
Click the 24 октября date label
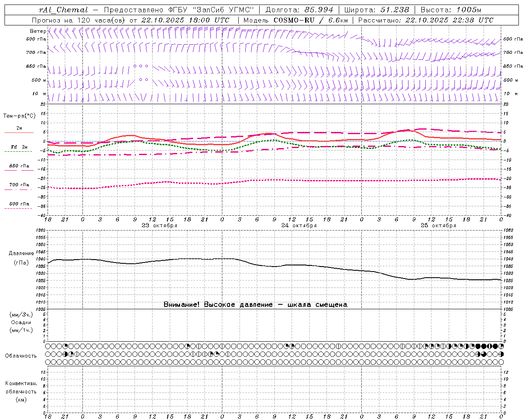click(299, 226)
